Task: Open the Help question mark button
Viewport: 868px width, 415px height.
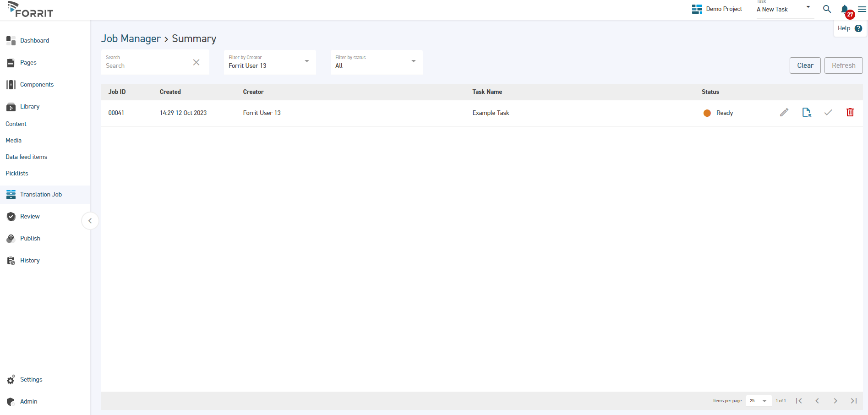Action: (x=858, y=28)
